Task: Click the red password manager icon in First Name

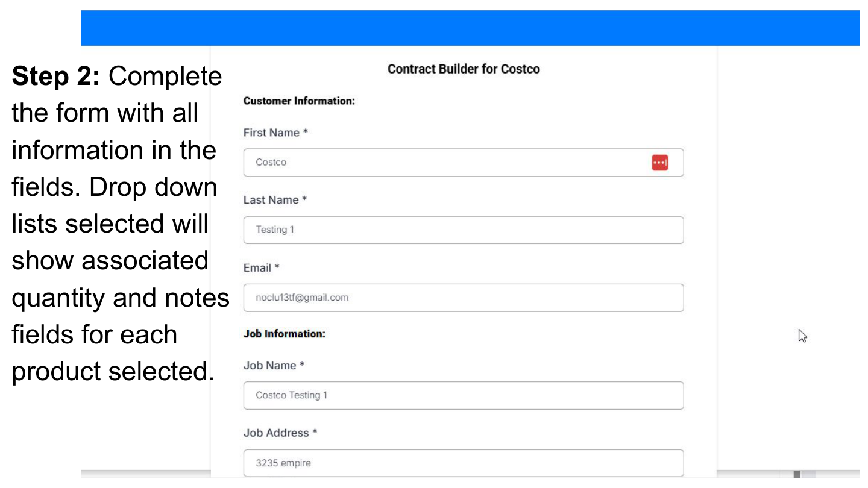Action: [660, 163]
